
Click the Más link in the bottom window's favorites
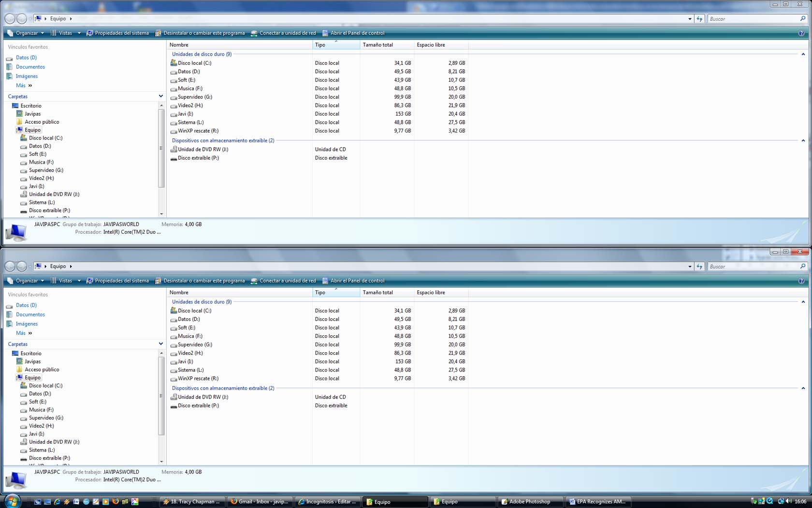tap(21, 333)
